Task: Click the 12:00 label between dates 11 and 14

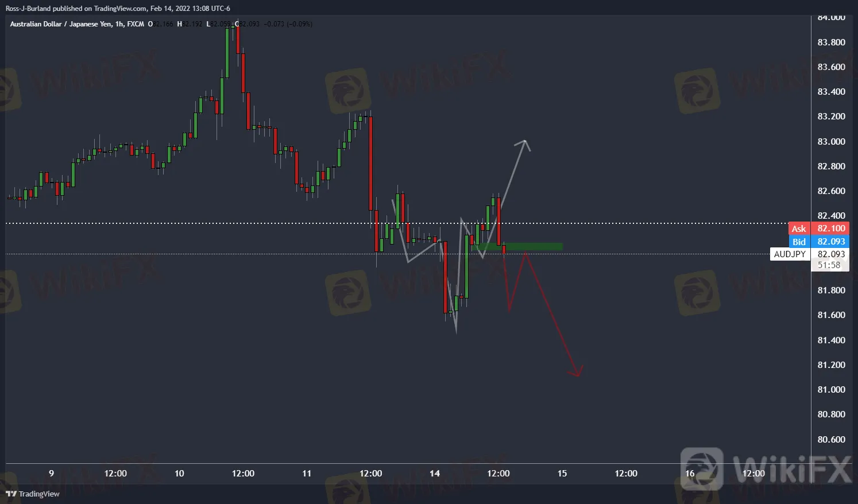Action: click(371, 474)
